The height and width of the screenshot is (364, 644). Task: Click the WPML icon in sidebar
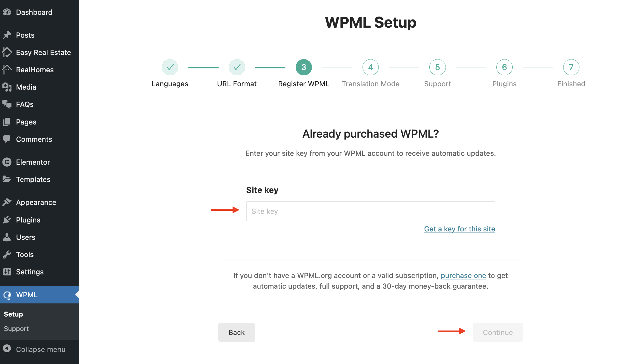click(x=8, y=295)
